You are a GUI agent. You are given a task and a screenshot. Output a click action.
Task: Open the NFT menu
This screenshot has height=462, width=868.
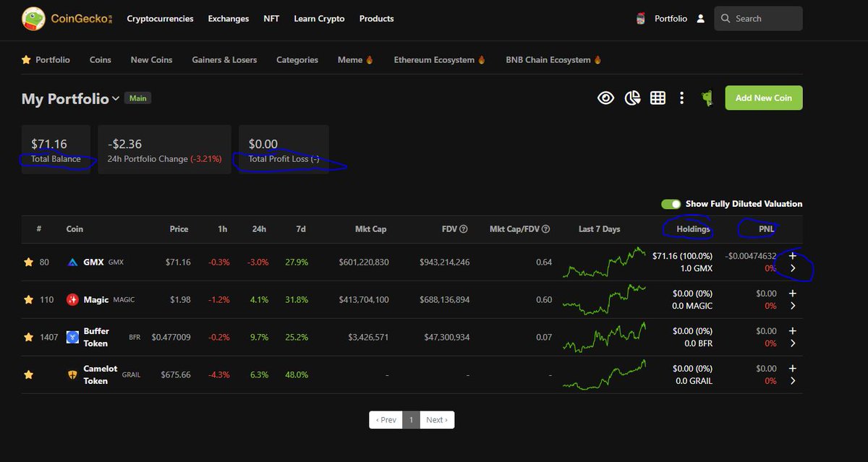coord(271,19)
